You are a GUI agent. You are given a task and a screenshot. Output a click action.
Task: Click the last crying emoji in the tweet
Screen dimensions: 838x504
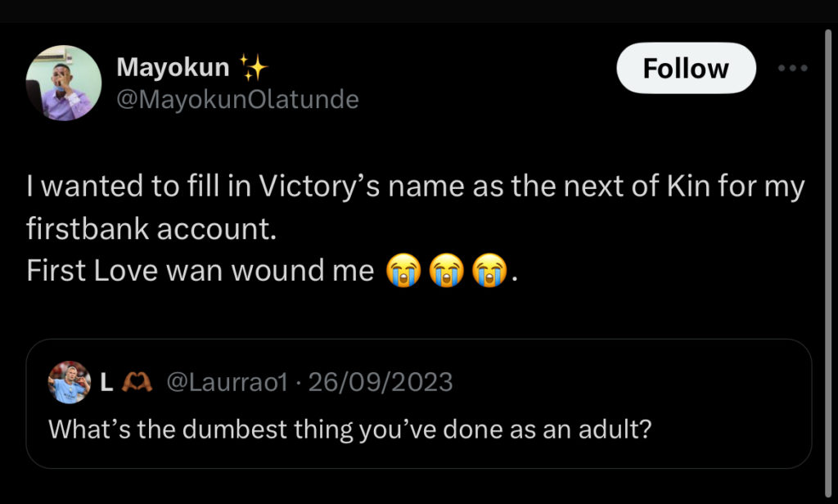pyautogui.click(x=491, y=269)
